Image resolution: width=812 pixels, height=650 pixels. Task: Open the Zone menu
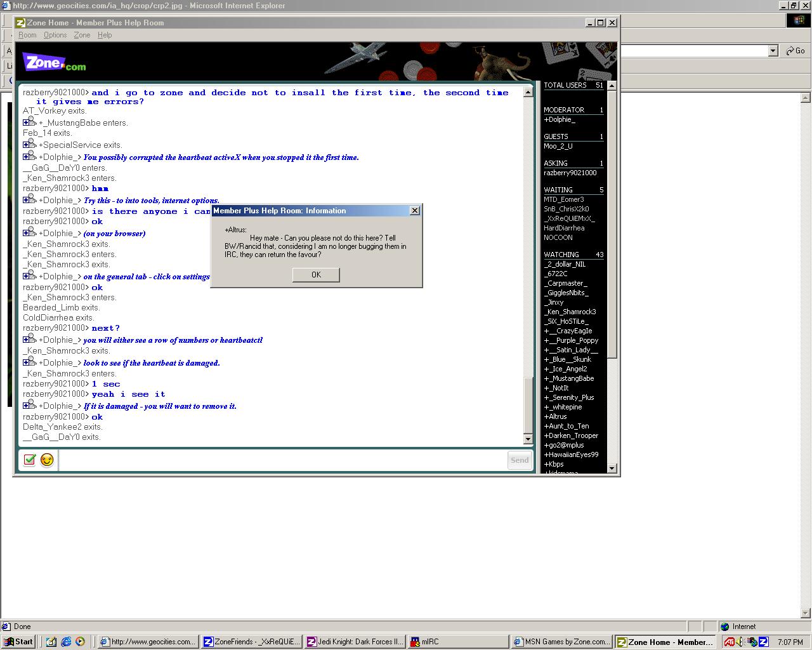pyautogui.click(x=82, y=35)
